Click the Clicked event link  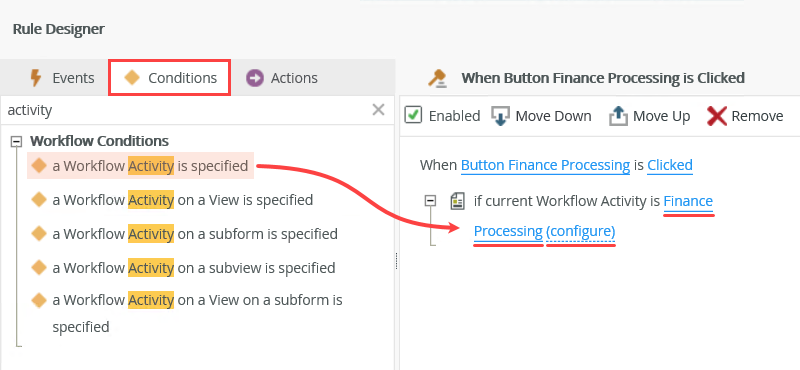670,165
